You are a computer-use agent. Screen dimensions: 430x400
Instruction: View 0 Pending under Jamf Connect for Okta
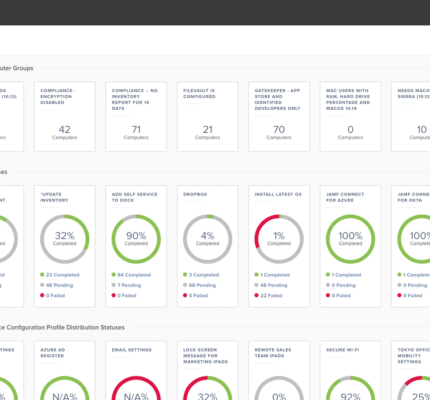(412, 285)
